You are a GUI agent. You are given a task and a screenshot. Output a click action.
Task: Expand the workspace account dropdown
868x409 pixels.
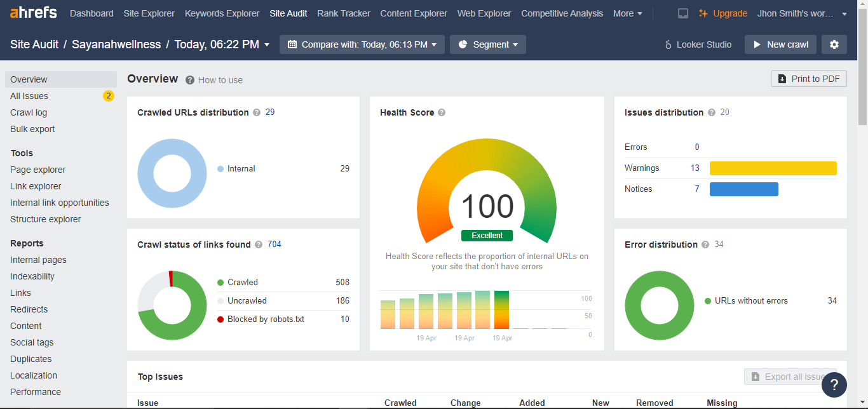coord(803,13)
